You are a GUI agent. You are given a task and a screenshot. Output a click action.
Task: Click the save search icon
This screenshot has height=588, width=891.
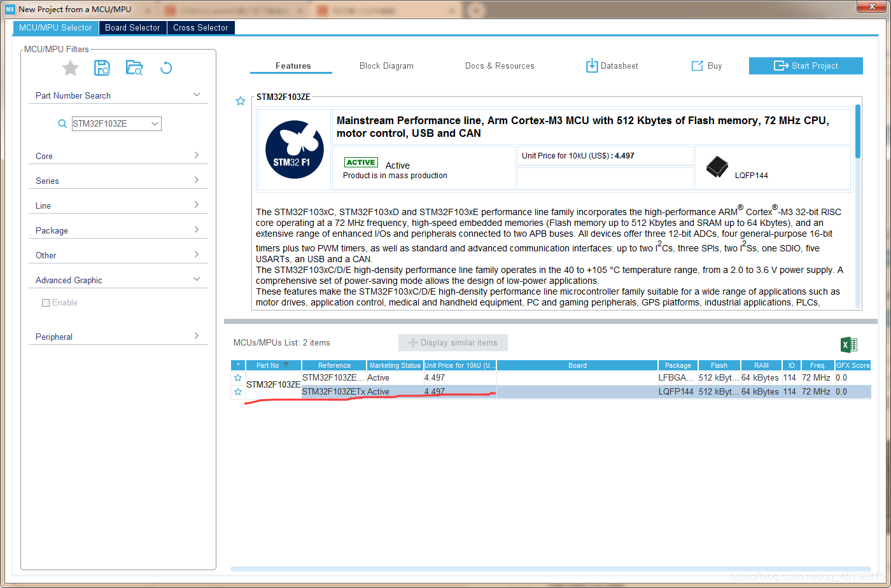(x=102, y=68)
